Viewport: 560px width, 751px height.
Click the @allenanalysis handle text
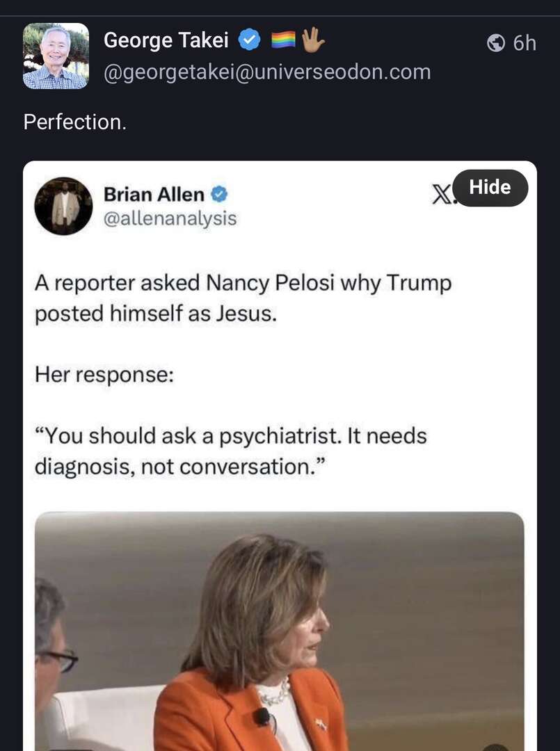pyautogui.click(x=170, y=219)
